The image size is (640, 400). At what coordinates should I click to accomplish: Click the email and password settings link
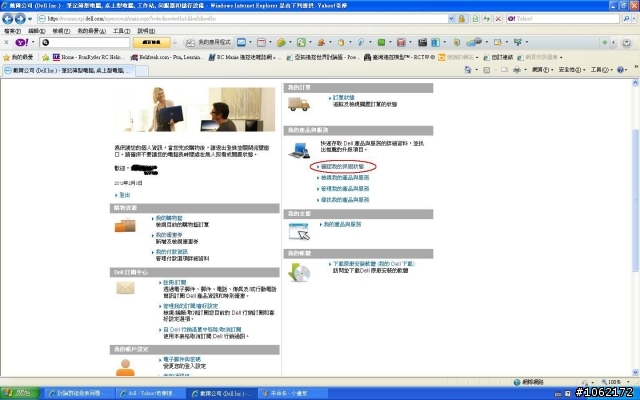(x=182, y=359)
